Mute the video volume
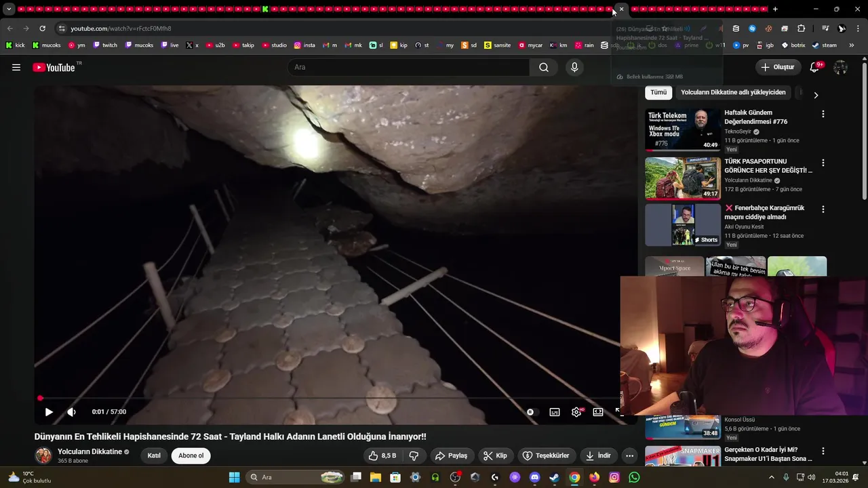 [72, 411]
